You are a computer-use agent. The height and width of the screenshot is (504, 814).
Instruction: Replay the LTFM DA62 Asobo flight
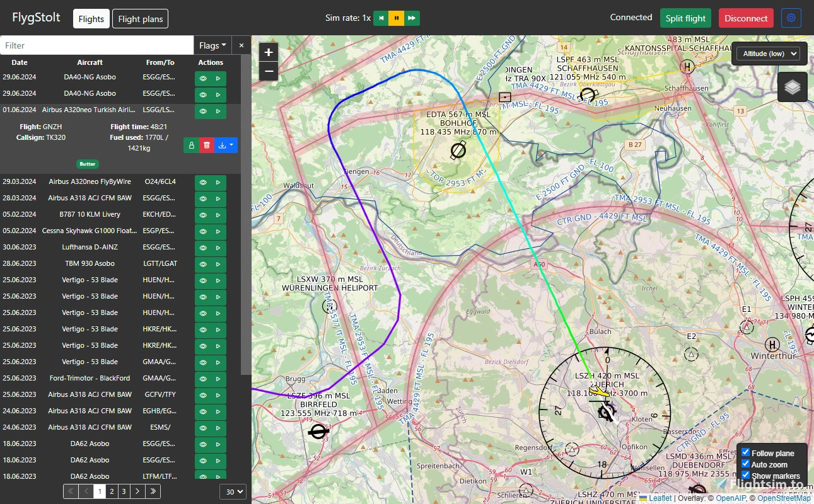click(218, 477)
